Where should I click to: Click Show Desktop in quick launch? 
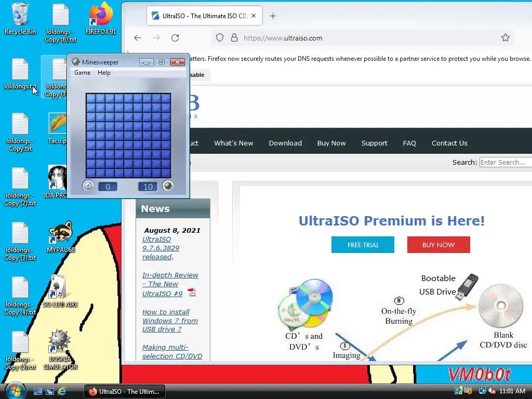click(38, 391)
